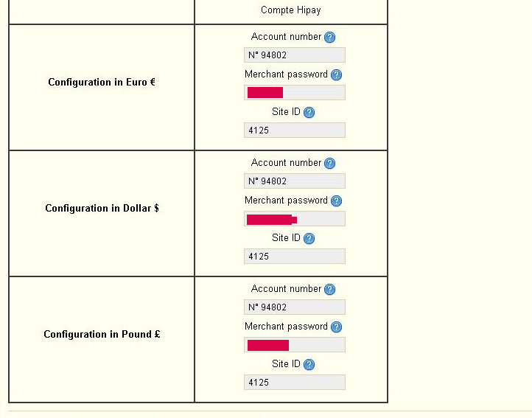Focus the Euro Account number field
The image size is (532, 418).
click(295, 55)
